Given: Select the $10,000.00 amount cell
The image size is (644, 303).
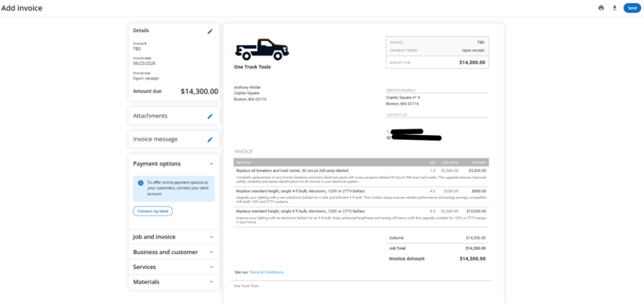Looking at the screenshot, I should 476,211.
